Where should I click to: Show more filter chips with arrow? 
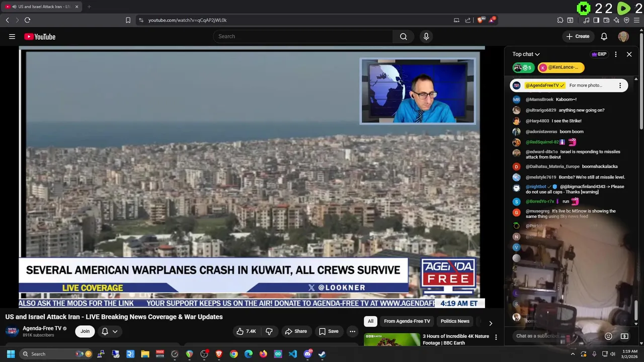(491, 323)
